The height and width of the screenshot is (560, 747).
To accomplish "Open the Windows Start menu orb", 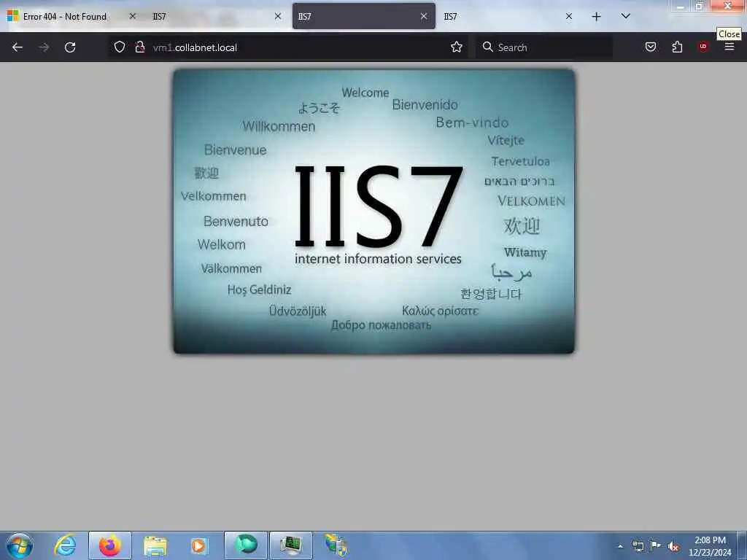I will [x=20, y=545].
